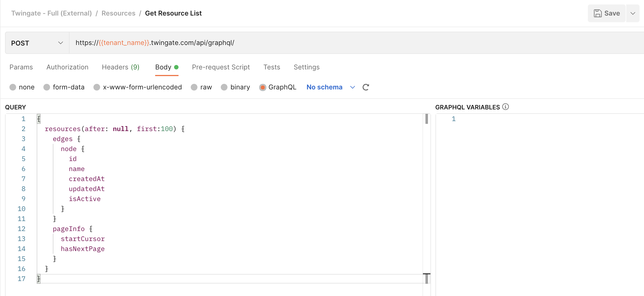Click the No schema link
Image resolution: width=644 pixels, height=296 pixels.
click(x=324, y=87)
